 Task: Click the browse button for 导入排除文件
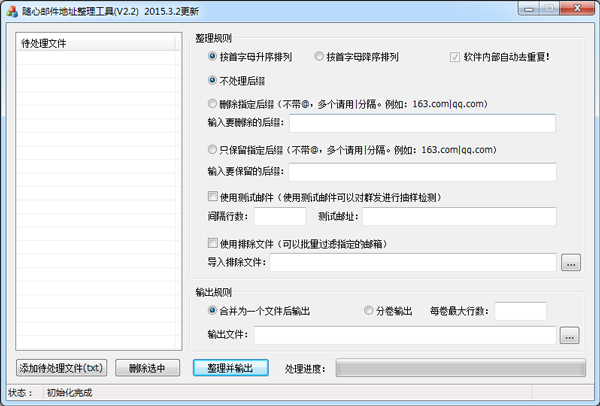pyautogui.click(x=570, y=263)
